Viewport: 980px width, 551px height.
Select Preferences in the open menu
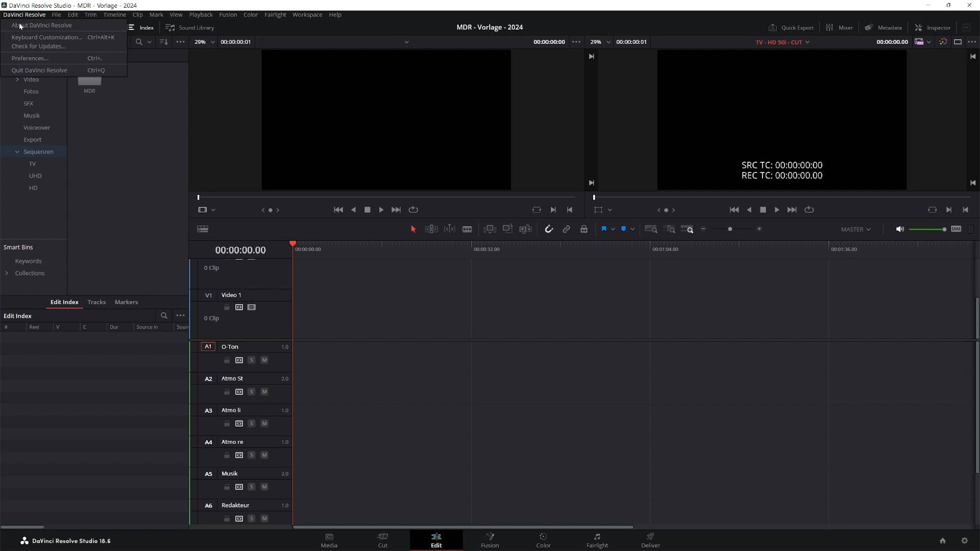(x=31, y=58)
